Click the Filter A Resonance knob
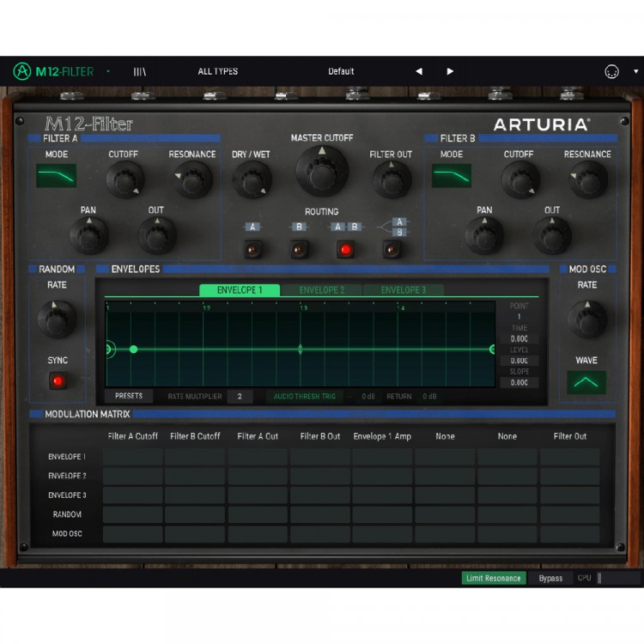Viewport: 644px width, 644px height. coord(192,180)
